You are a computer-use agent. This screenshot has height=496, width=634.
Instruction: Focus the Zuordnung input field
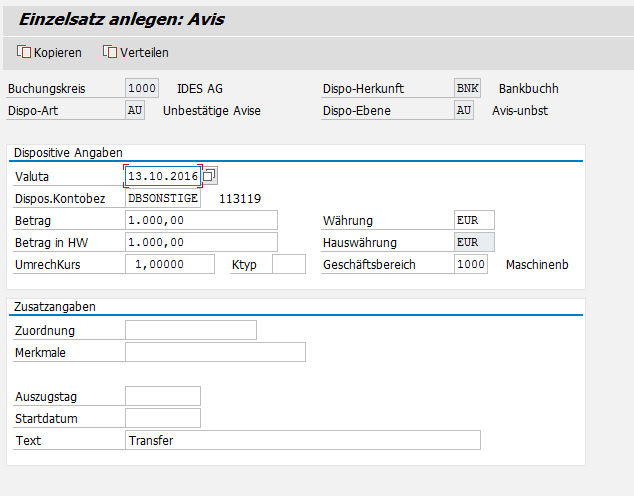tap(190, 330)
